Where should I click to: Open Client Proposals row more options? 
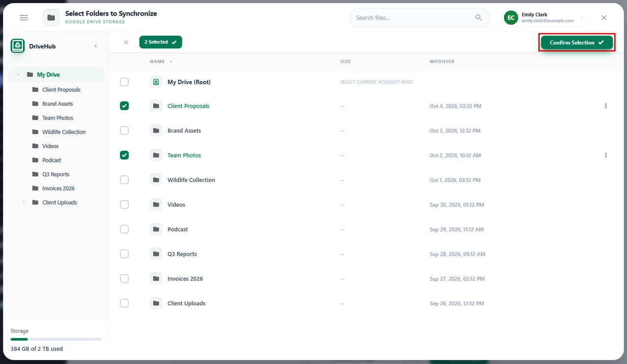coord(606,106)
